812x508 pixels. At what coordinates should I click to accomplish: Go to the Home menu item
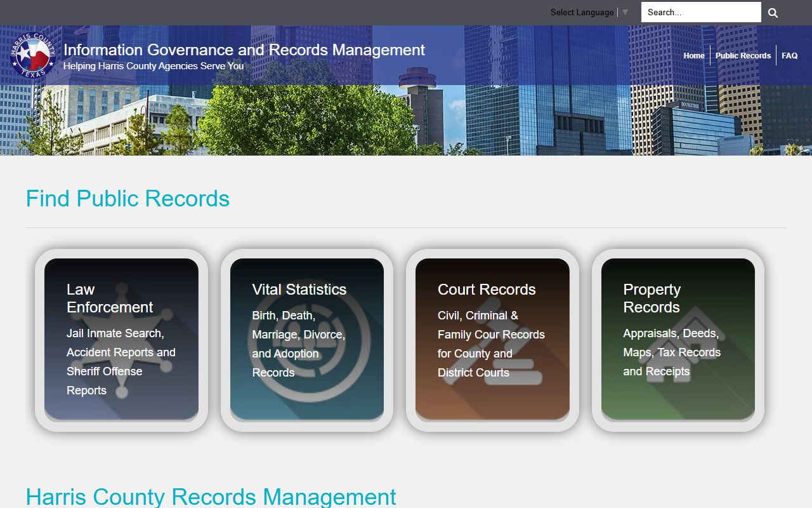coord(694,56)
